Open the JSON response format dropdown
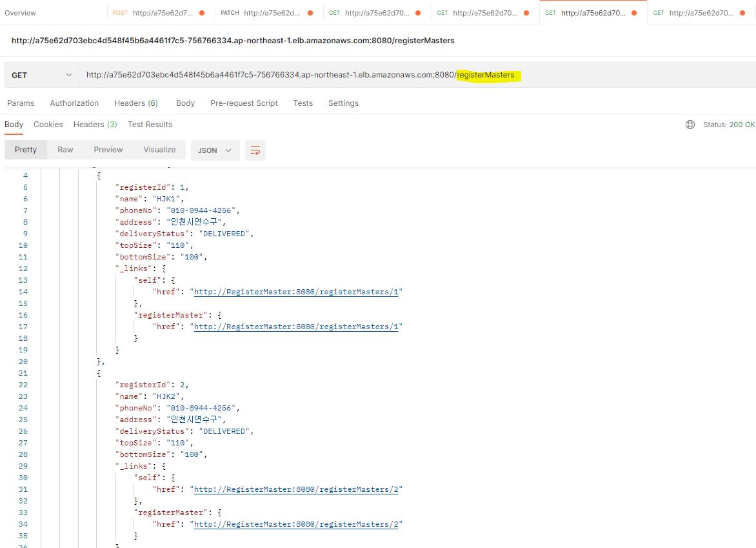 click(215, 150)
